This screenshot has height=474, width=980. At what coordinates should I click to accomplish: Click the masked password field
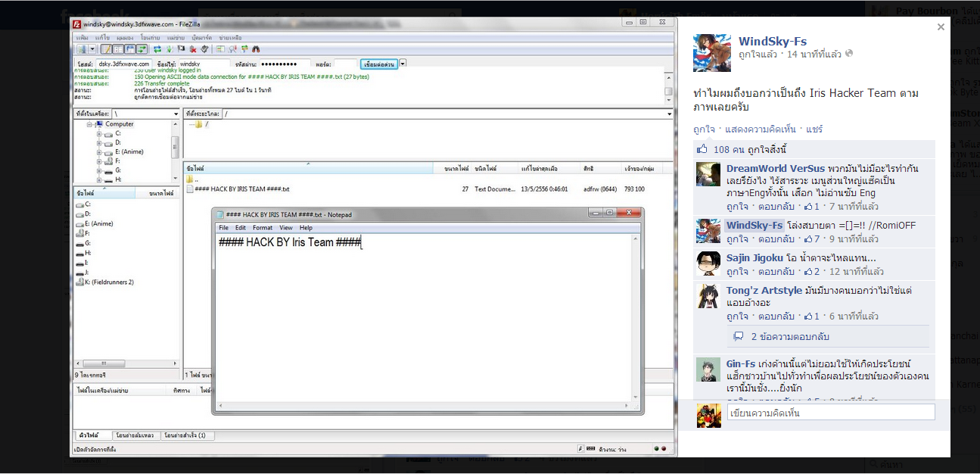[285, 64]
